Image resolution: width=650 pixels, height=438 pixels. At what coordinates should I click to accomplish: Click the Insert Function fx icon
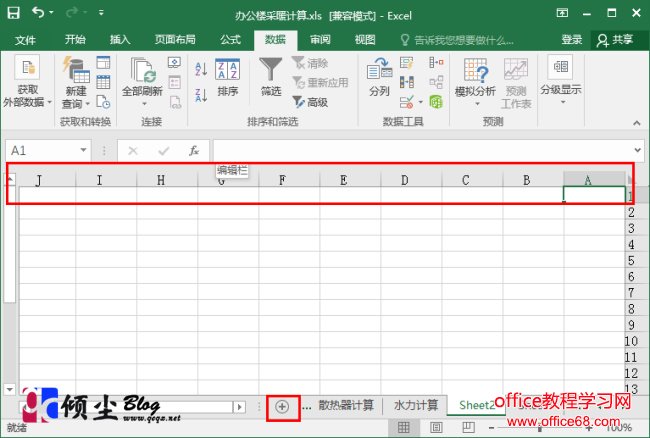click(194, 151)
